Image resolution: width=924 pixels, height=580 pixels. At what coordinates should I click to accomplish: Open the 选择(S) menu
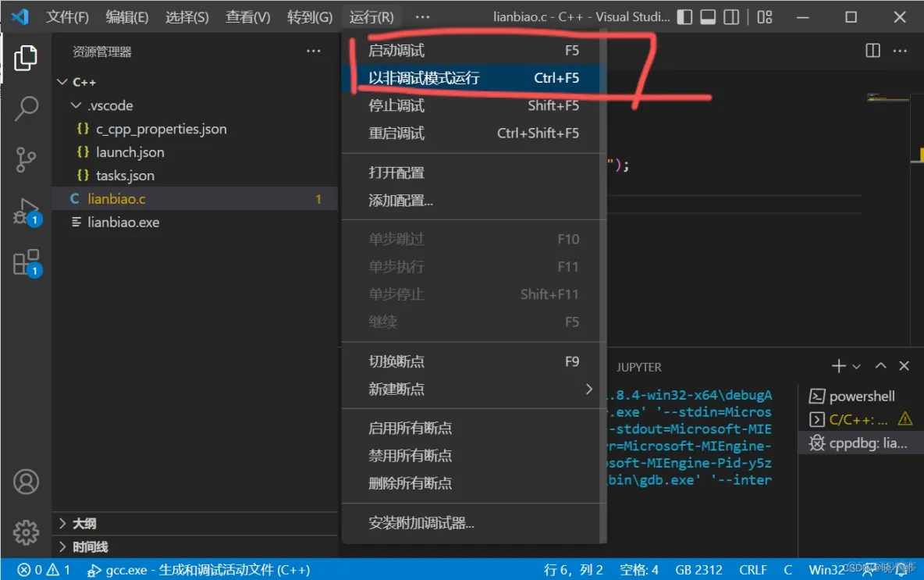click(x=187, y=17)
